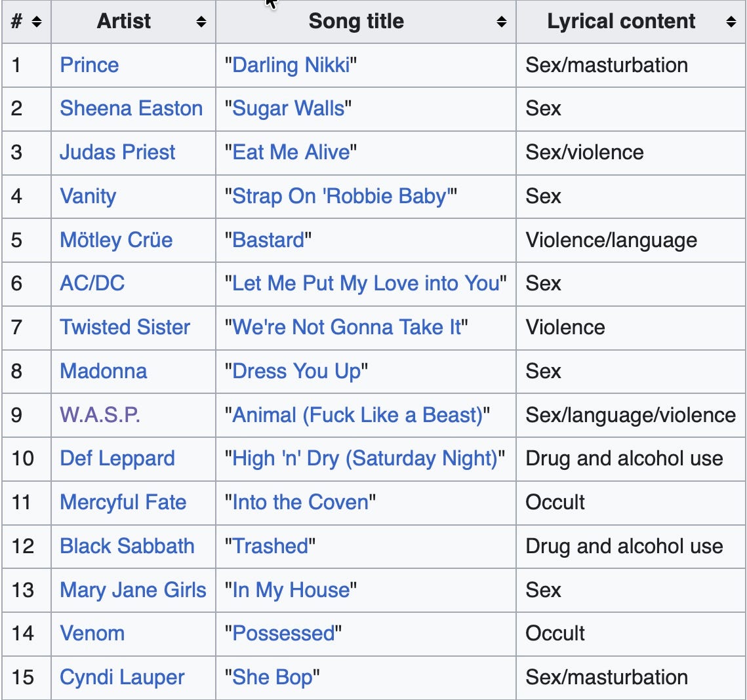Screen dimensions: 747x700
Task: Visit the Judas Priest article
Action: coord(117,152)
